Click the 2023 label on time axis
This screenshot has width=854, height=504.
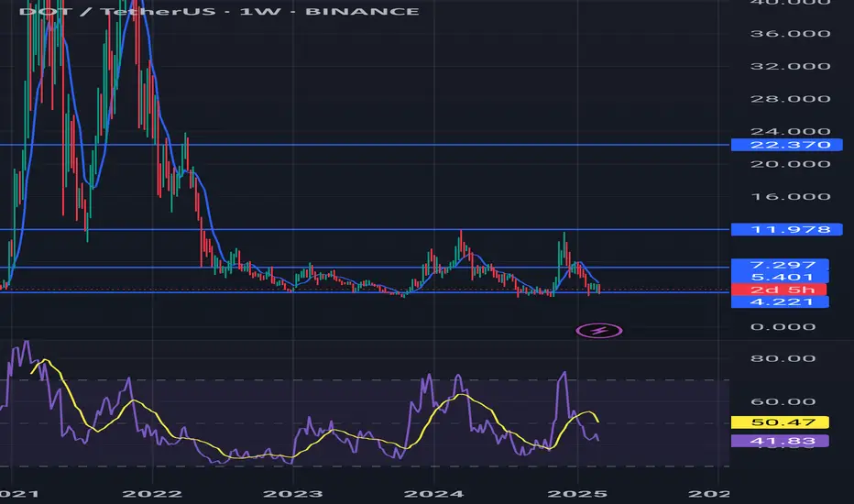[293, 494]
